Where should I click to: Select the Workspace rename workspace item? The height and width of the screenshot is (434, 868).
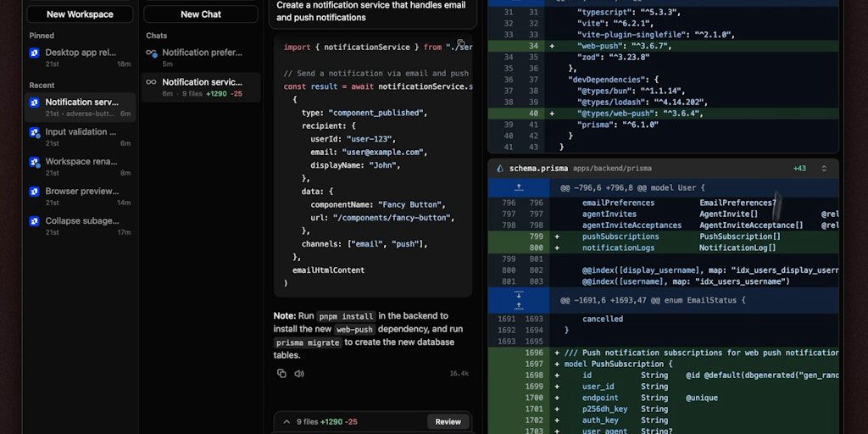point(81,162)
